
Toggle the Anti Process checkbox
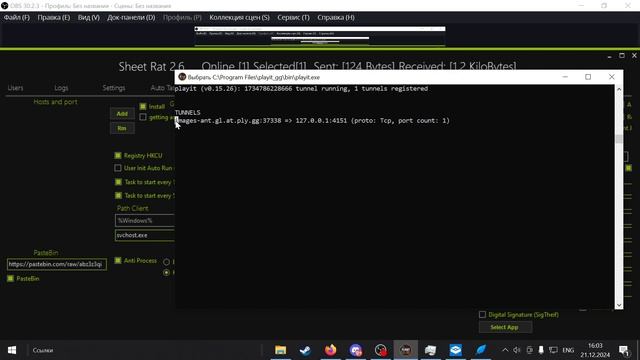pos(118,260)
